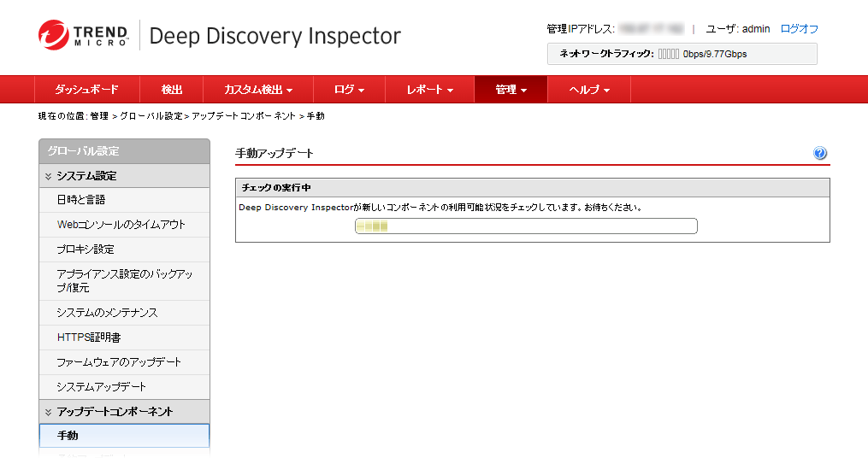Select the 手動 update item
The width and height of the screenshot is (868, 458).
pyautogui.click(x=125, y=435)
